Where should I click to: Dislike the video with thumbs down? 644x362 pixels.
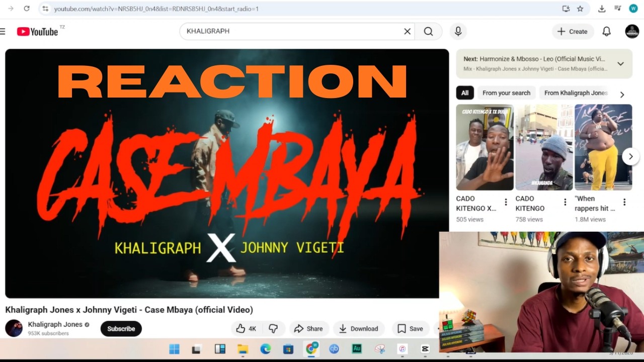coord(273,328)
